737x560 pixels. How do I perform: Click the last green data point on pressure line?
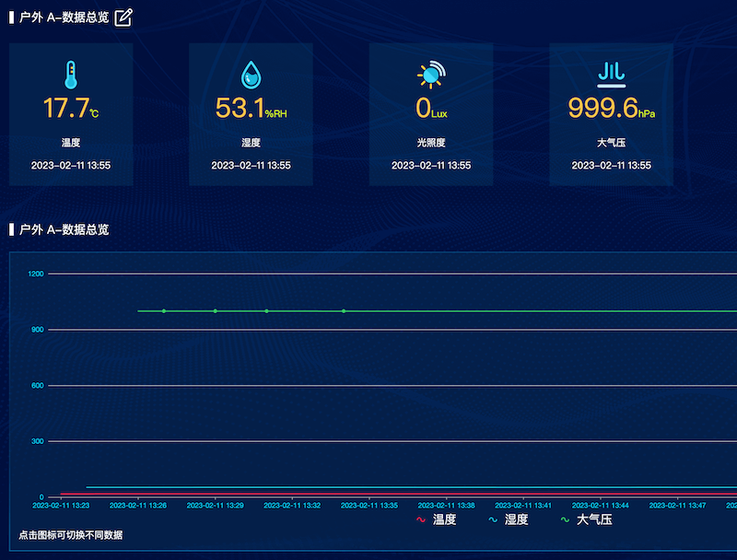[x=344, y=311]
